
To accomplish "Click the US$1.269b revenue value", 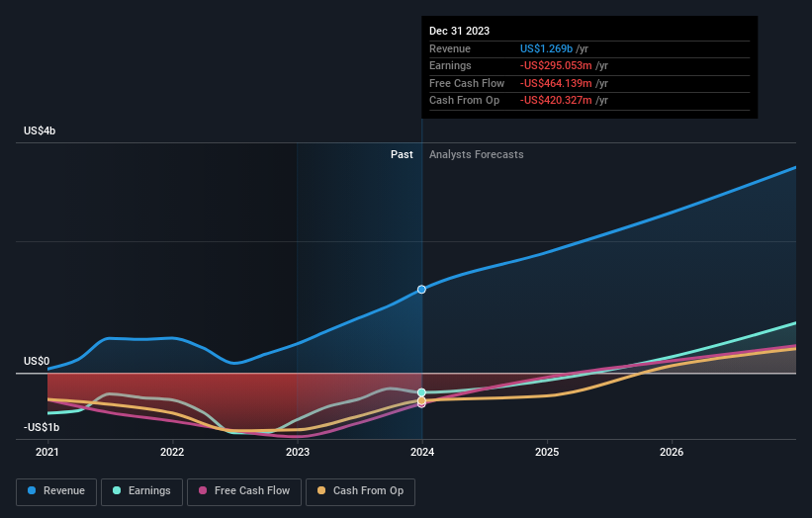I will [546, 48].
